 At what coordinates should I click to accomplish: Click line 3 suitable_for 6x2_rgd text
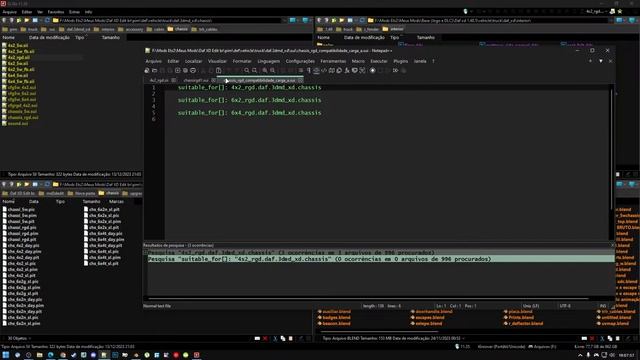click(x=249, y=100)
